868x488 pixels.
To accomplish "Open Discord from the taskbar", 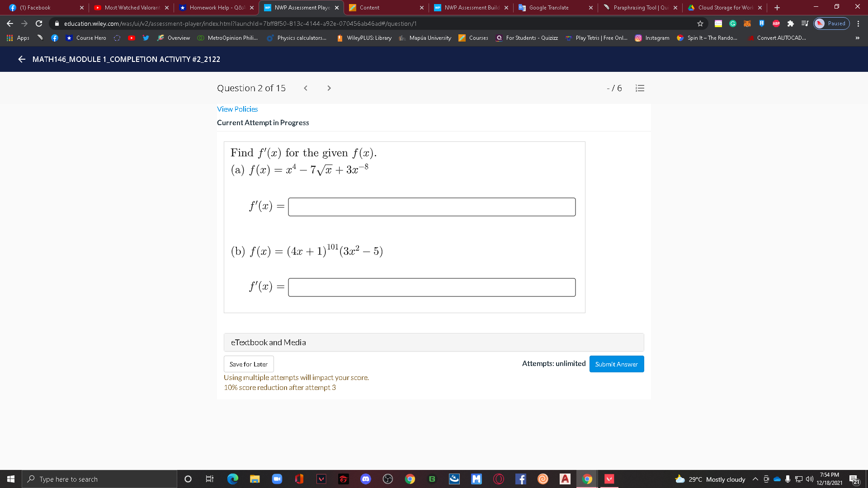I will coord(365,479).
